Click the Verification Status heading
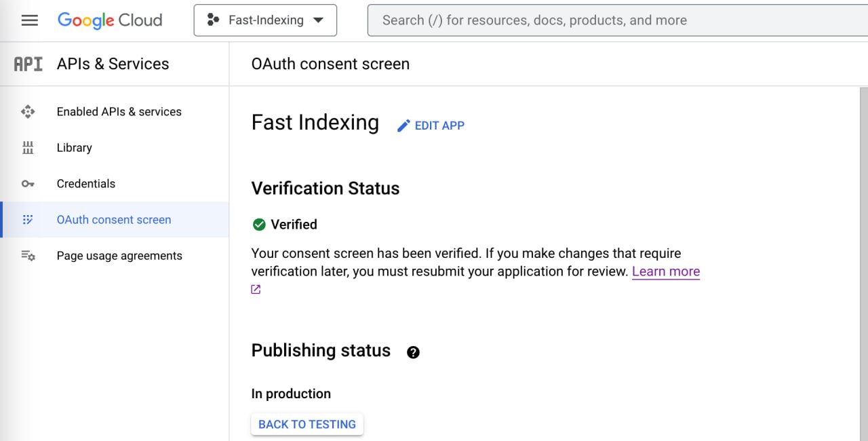The image size is (868, 441). [325, 189]
